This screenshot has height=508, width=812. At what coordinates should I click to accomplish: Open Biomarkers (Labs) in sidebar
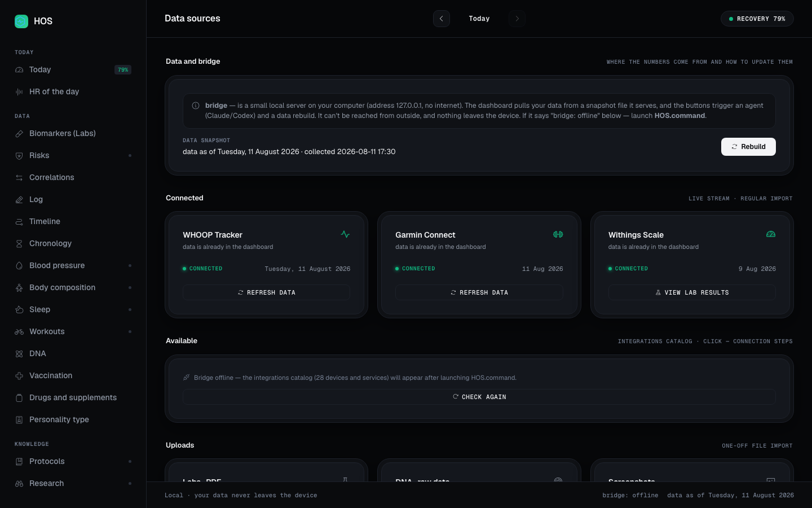click(73, 134)
